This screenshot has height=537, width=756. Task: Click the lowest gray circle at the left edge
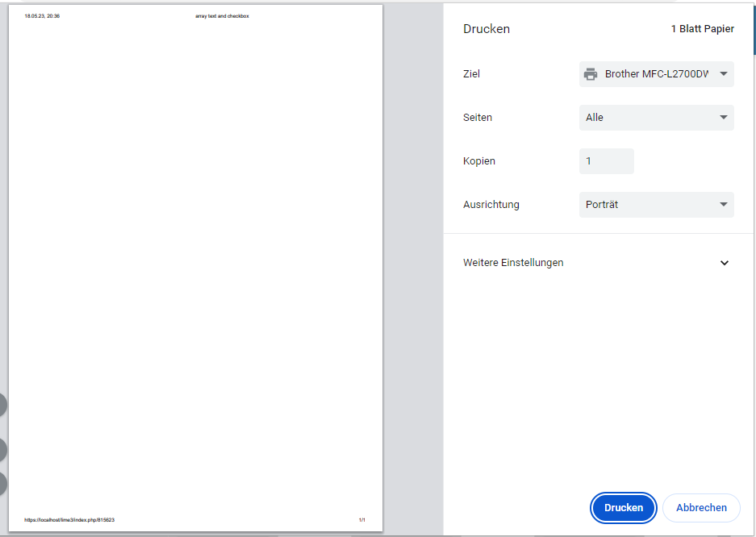point(2,484)
